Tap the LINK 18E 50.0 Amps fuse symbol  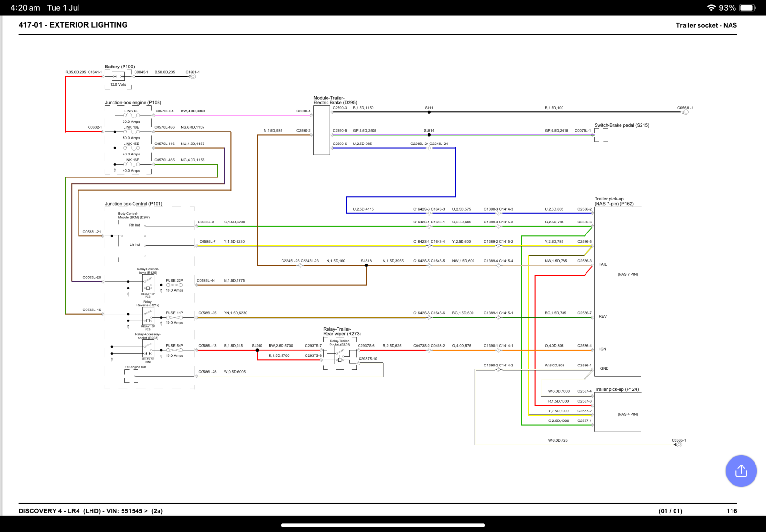point(132,132)
